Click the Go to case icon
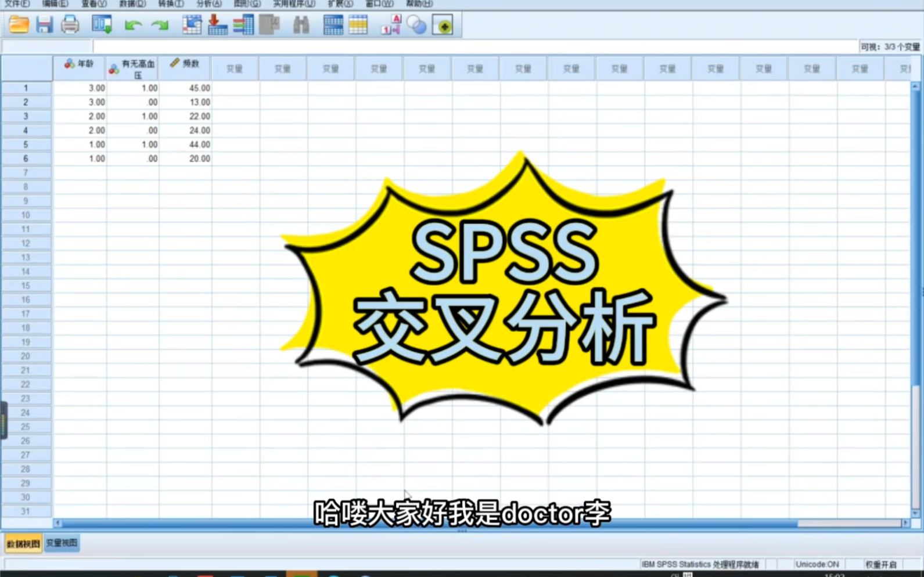Image resolution: width=924 pixels, height=577 pixels. click(192, 25)
